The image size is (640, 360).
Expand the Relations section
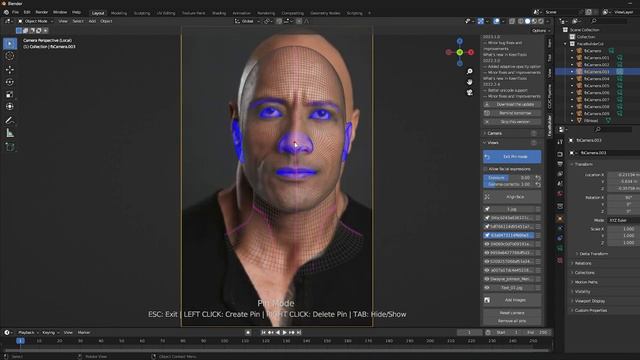point(583,263)
